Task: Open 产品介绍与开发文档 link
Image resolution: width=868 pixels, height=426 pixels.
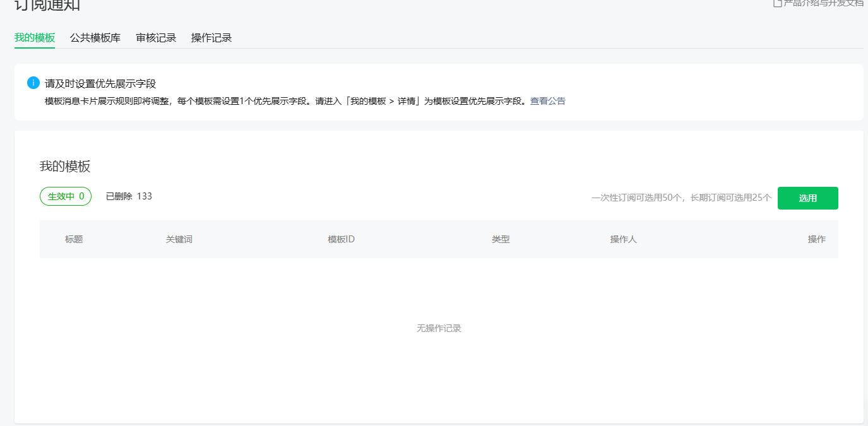Action: coord(818,3)
